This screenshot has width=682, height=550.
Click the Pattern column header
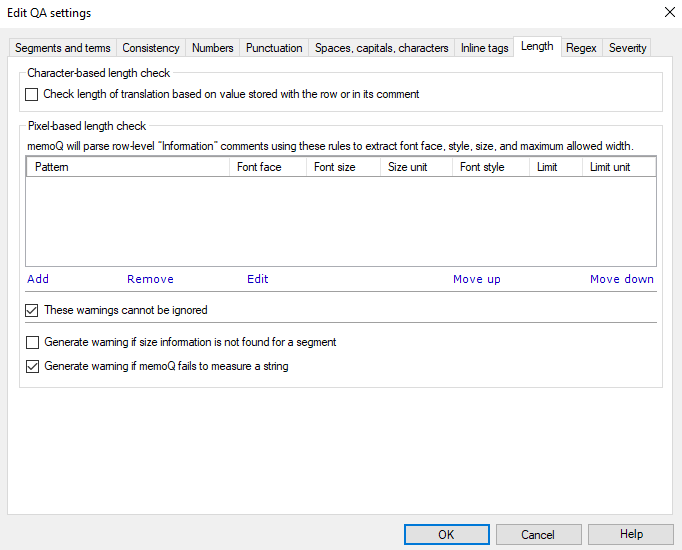pyautogui.click(x=128, y=167)
